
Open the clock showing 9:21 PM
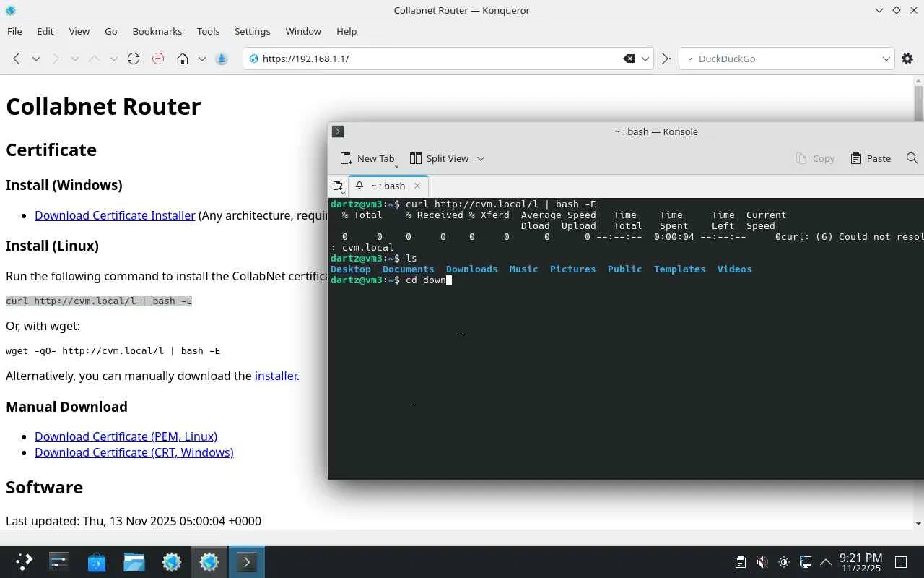point(860,562)
